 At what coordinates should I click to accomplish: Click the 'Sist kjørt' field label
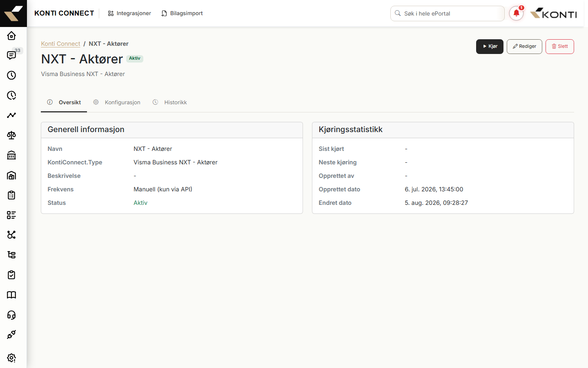pyautogui.click(x=332, y=149)
